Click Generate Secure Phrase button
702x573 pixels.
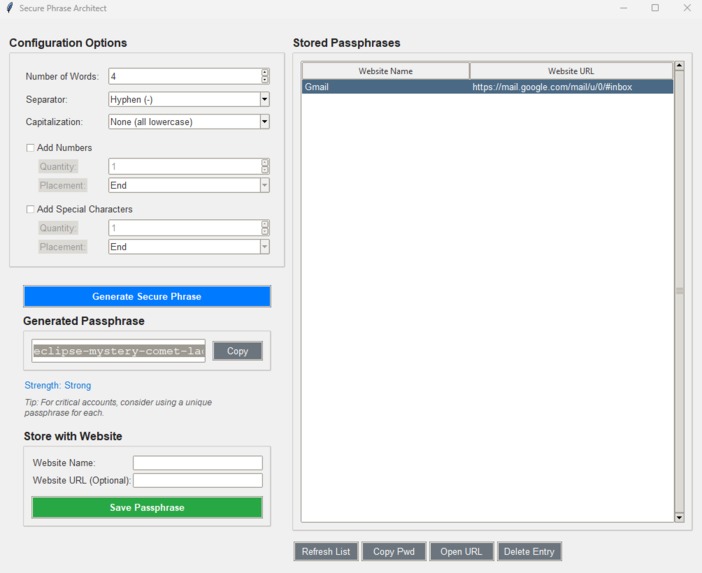(x=147, y=296)
